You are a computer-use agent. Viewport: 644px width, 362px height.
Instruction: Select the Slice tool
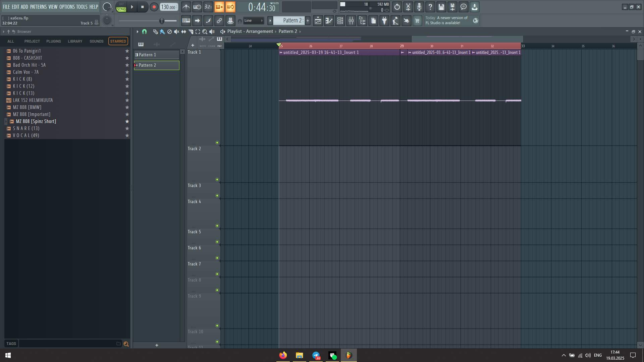(191, 32)
